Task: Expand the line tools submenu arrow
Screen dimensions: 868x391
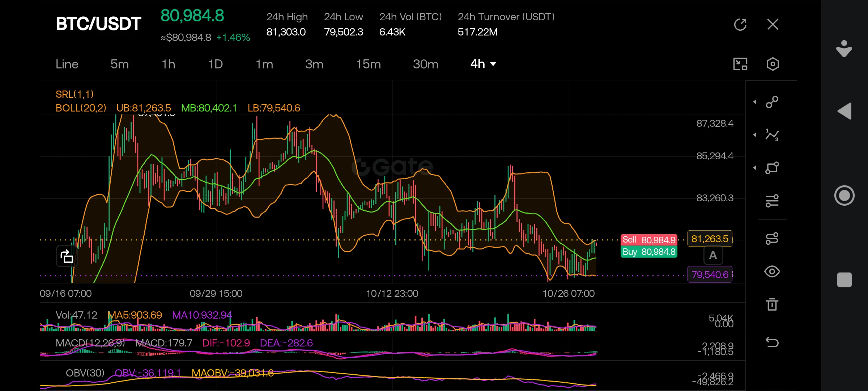Action: pyautogui.click(x=755, y=102)
